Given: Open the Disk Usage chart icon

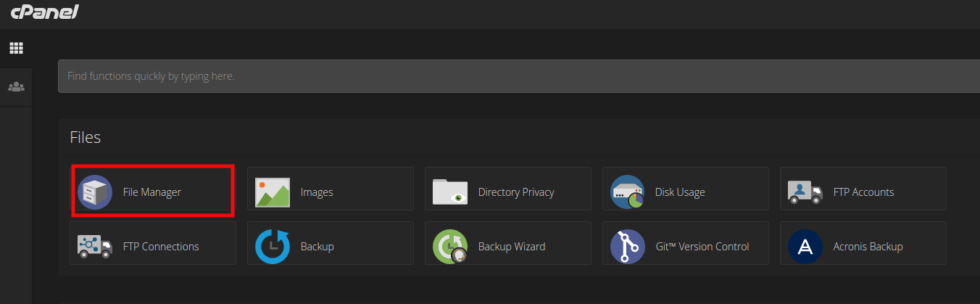Looking at the screenshot, I should click(x=628, y=192).
